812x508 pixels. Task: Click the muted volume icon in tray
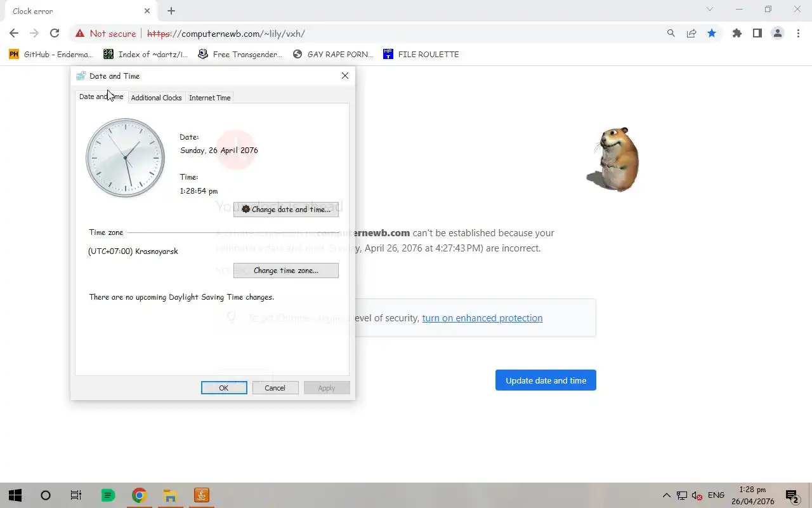(697, 495)
